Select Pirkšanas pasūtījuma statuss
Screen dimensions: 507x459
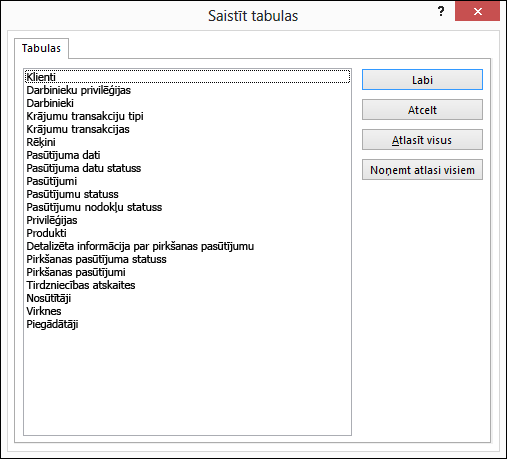188,259
